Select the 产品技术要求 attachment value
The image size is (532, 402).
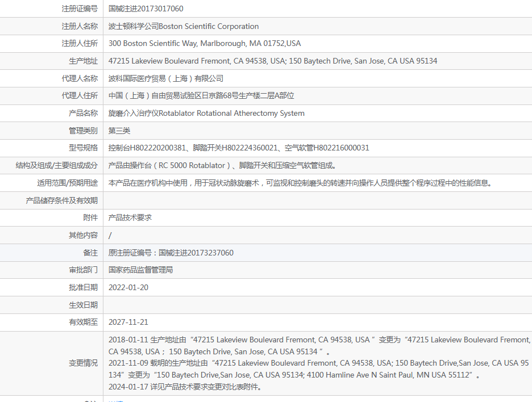130,217
